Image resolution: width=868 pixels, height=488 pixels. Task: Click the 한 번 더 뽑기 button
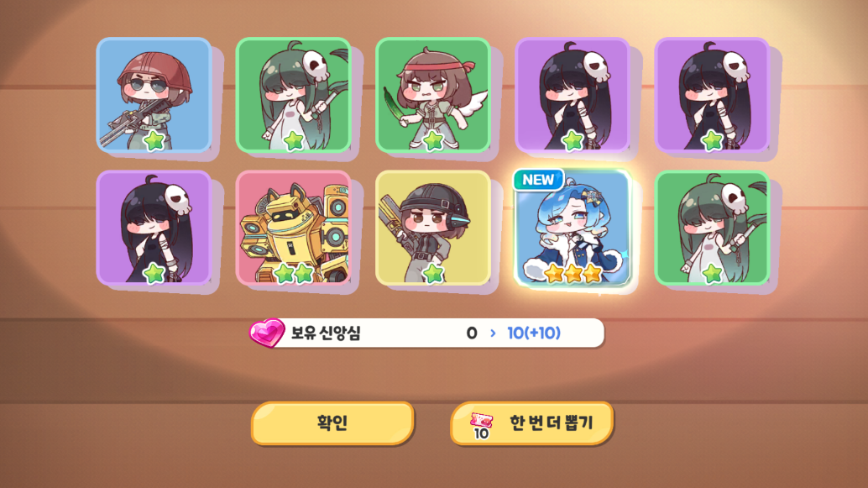click(532, 423)
